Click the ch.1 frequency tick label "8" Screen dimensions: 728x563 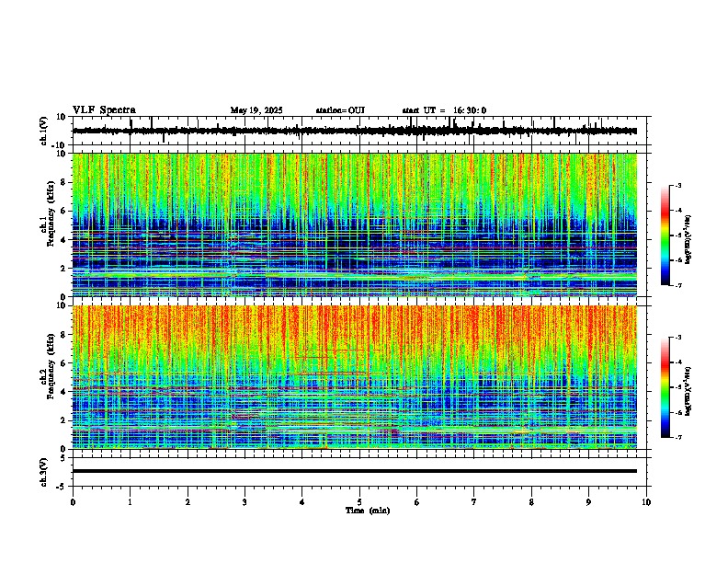[64, 182]
